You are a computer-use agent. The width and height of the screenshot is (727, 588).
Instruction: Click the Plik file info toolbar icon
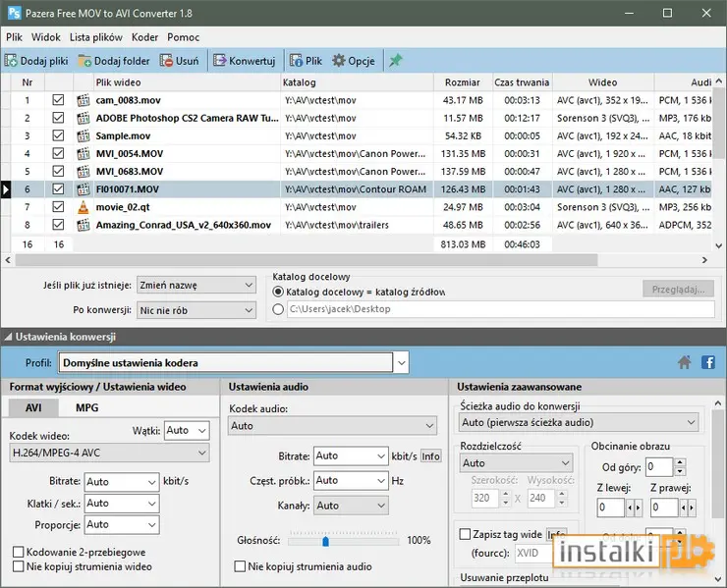[296, 61]
